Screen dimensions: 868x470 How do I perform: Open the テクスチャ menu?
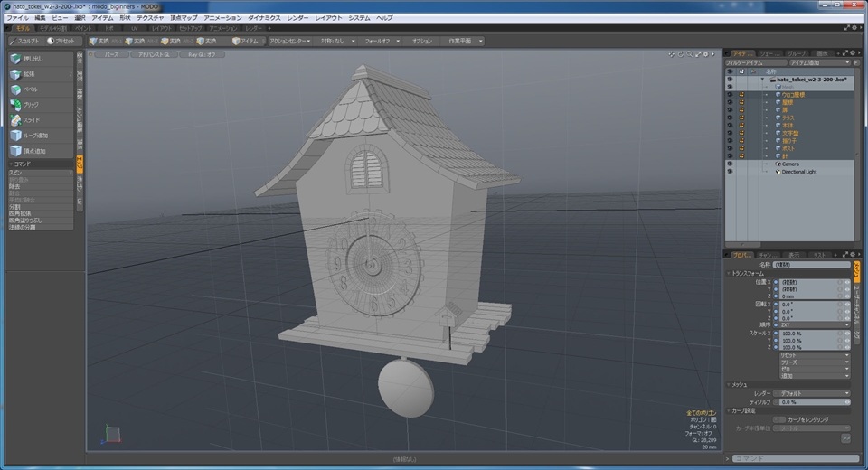tap(150, 18)
